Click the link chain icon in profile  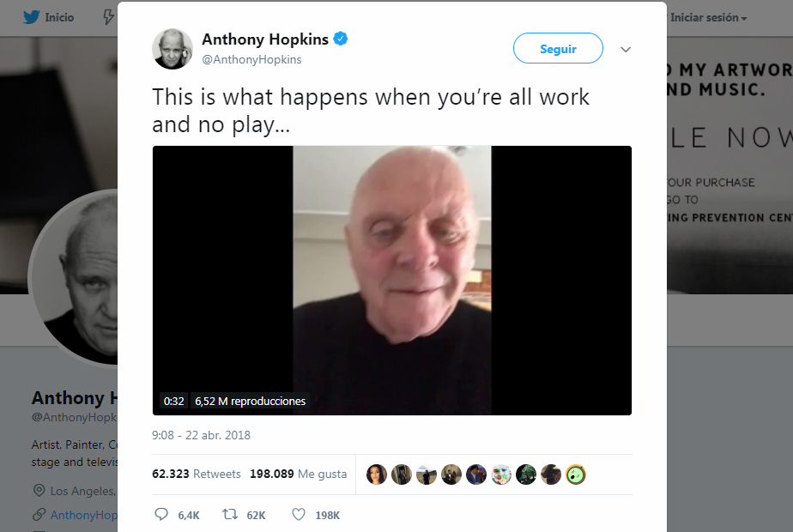pos(39,515)
